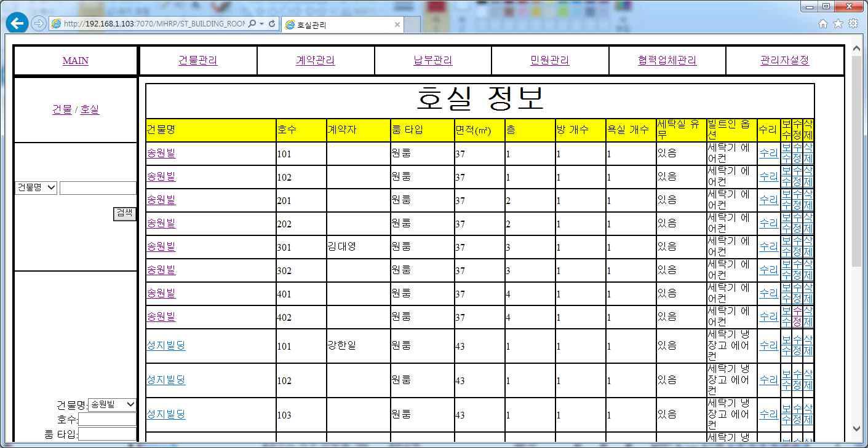868x448 pixels.
Task: Open 성지빌딩 link in room 103 row
Action: [166, 415]
